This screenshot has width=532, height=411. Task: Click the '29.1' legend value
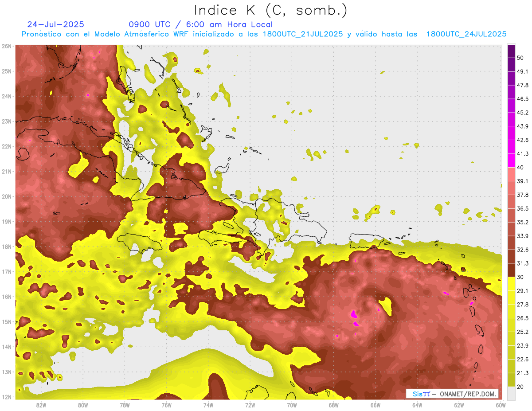522,290
